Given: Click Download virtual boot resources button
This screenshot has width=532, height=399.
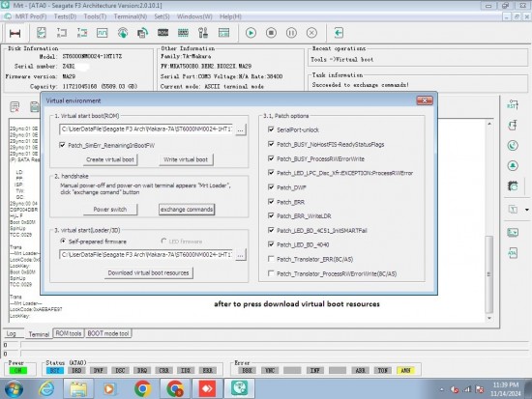Looking at the screenshot, I should (x=149, y=272).
